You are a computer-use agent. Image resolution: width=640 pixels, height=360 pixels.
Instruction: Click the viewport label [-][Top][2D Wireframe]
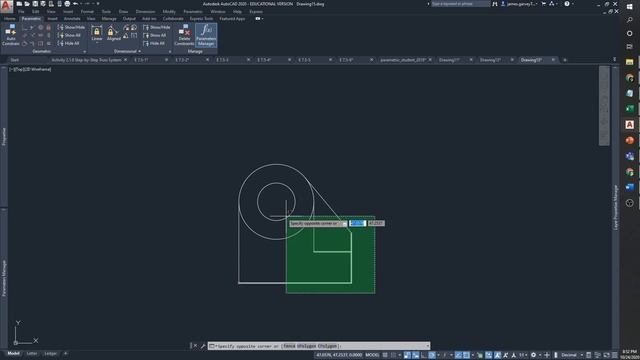tap(31, 69)
